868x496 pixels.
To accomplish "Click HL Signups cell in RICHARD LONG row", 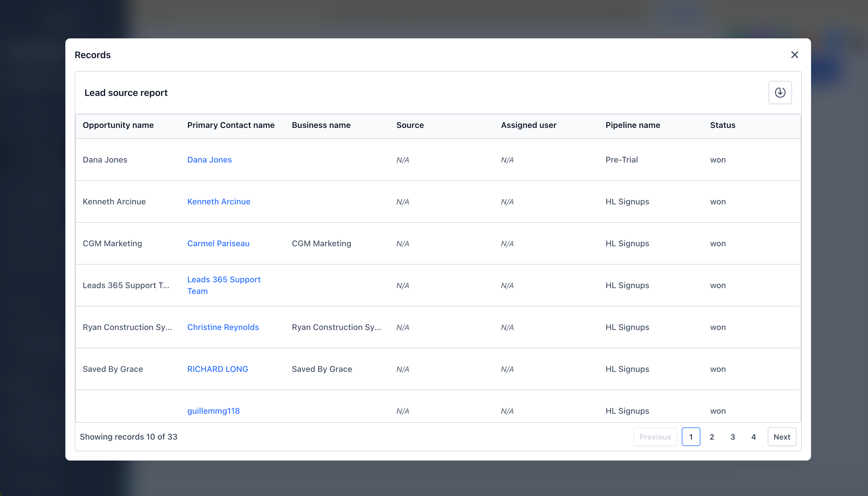I will 627,369.
